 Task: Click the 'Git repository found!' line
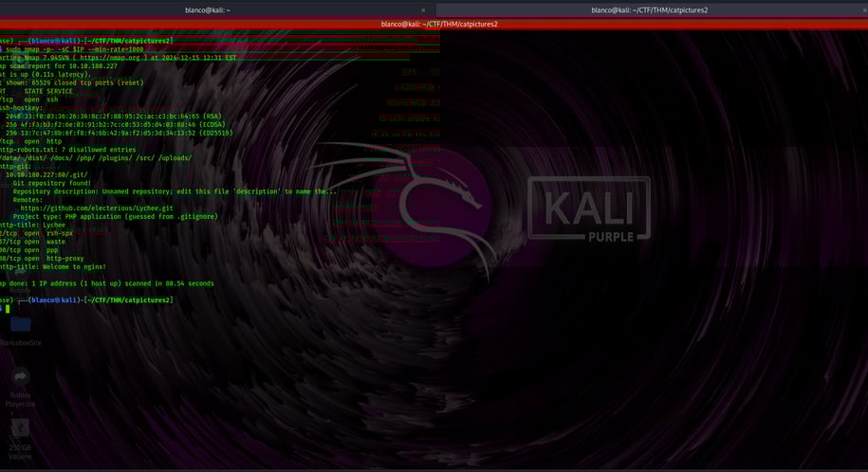pos(52,183)
